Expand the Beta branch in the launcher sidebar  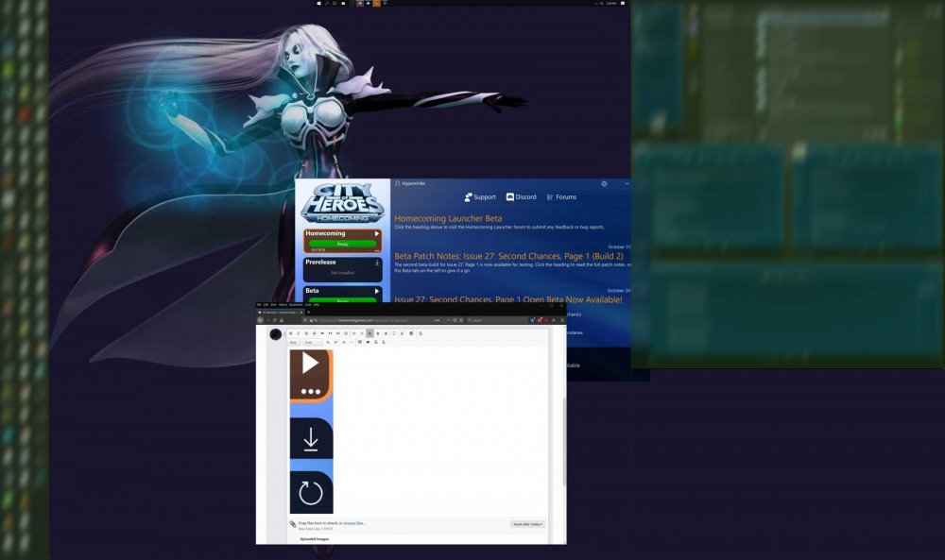376,290
